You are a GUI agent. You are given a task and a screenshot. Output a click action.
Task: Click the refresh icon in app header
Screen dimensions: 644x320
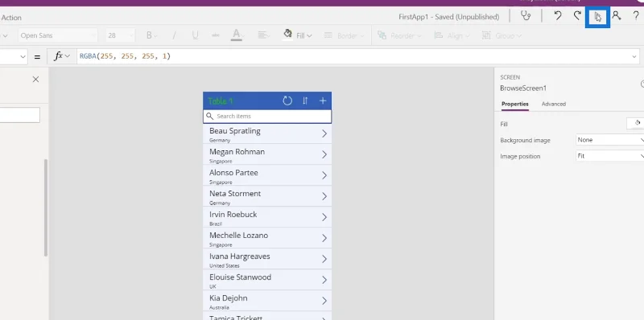(287, 101)
